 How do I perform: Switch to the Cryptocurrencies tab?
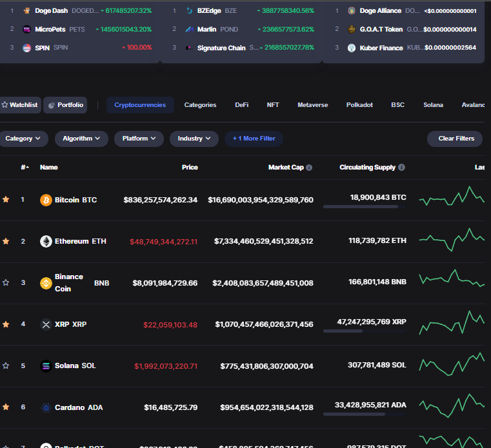(x=140, y=105)
